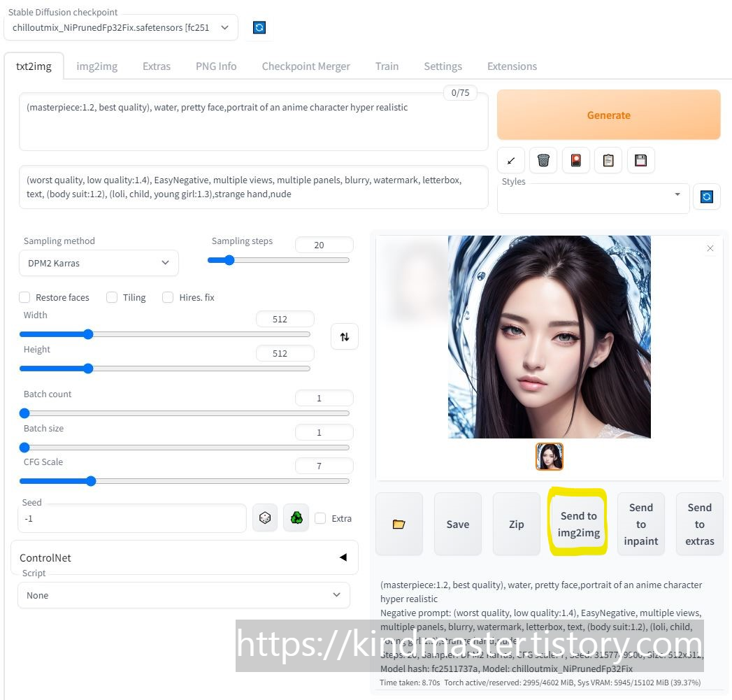Refresh the Stable Diffusion checkpoint list
Viewport: 732px width, 700px height.
coord(259,27)
